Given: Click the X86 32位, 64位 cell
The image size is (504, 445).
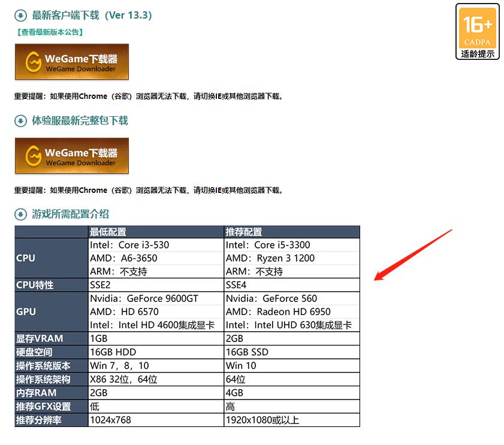Looking at the screenshot, I should (x=156, y=380).
